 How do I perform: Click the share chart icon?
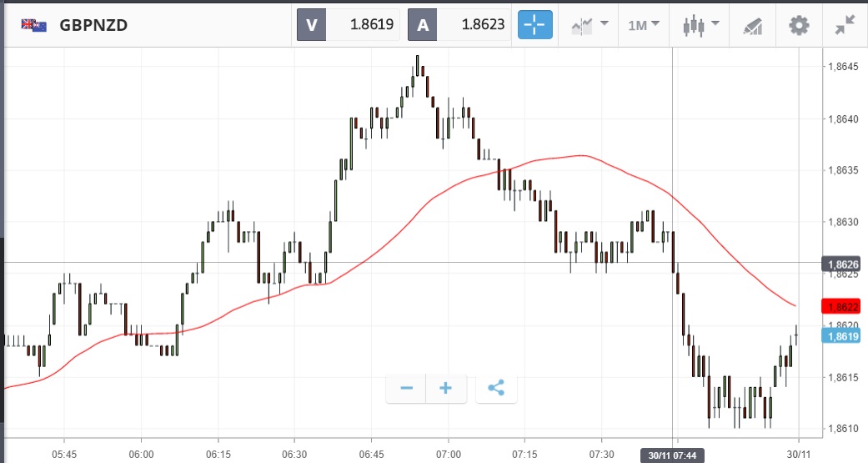pyautogui.click(x=496, y=388)
